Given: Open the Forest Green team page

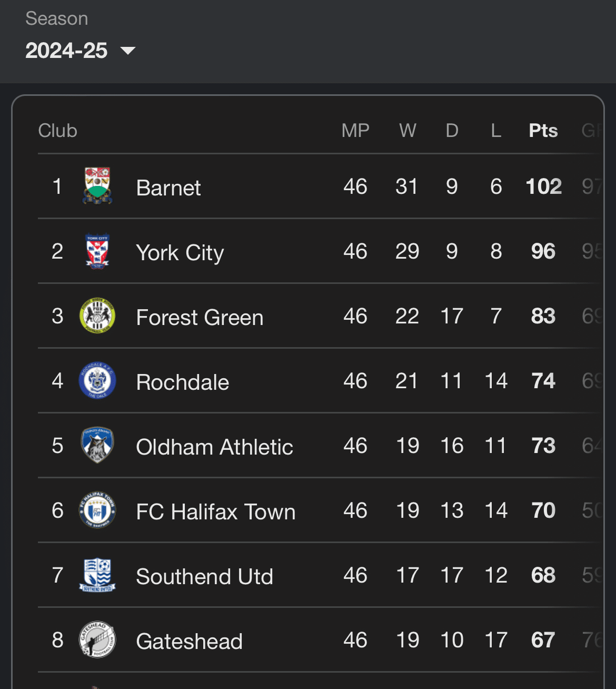Looking at the screenshot, I should click(200, 318).
